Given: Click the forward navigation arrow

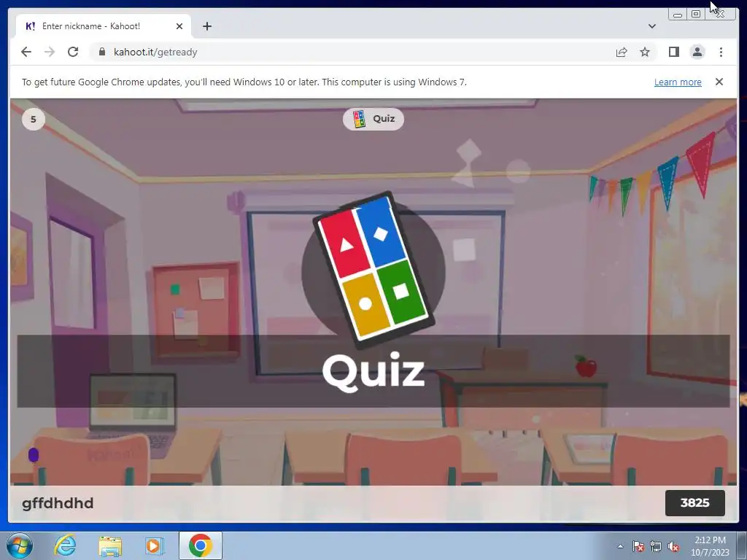Looking at the screenshot, I should pyautogui.click(x=50, y=52).
